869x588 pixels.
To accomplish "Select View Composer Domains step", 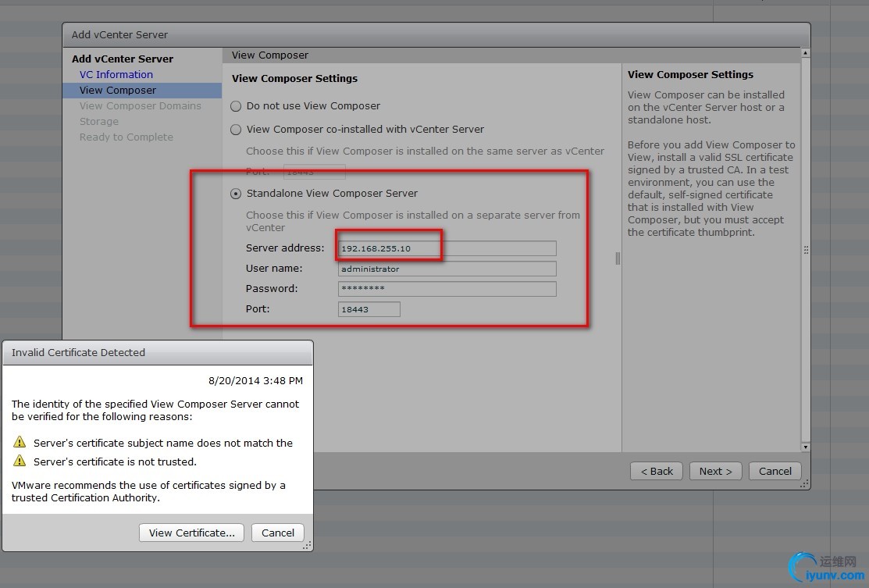I will (141, 106).
